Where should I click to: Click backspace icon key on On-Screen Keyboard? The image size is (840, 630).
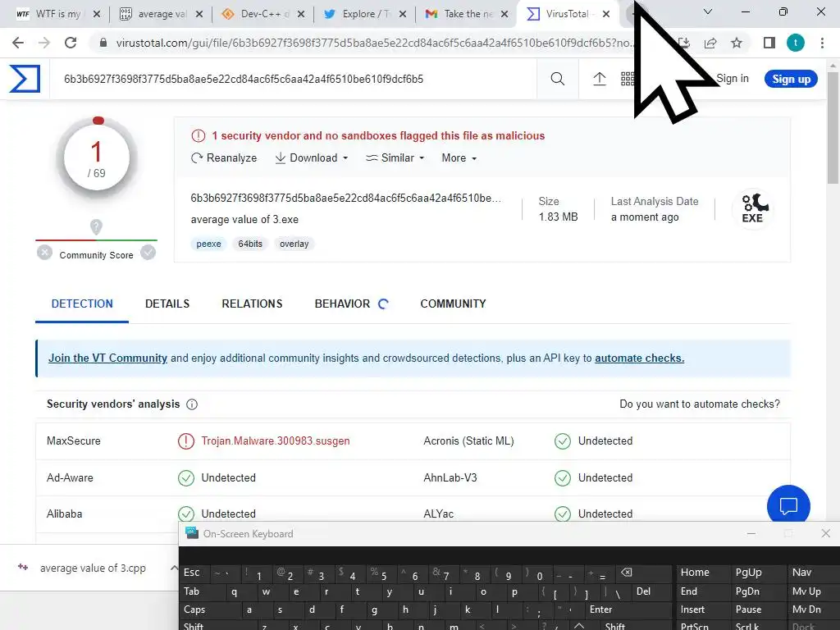[x=641, y=573]
